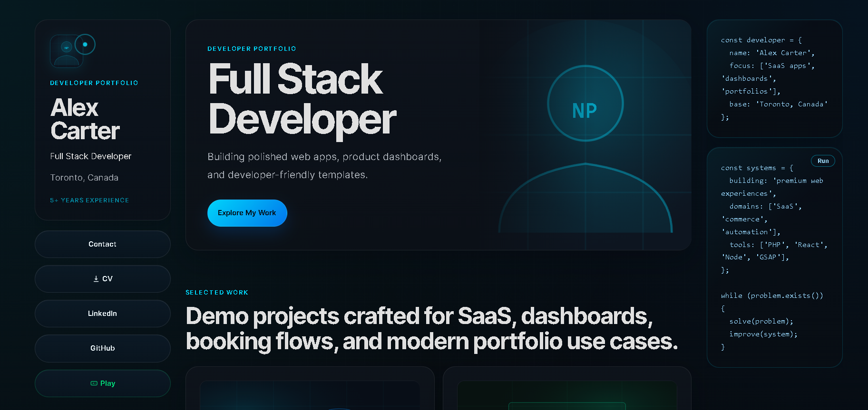Click the 'Toronto, Canada' sidebar location text

84,178
